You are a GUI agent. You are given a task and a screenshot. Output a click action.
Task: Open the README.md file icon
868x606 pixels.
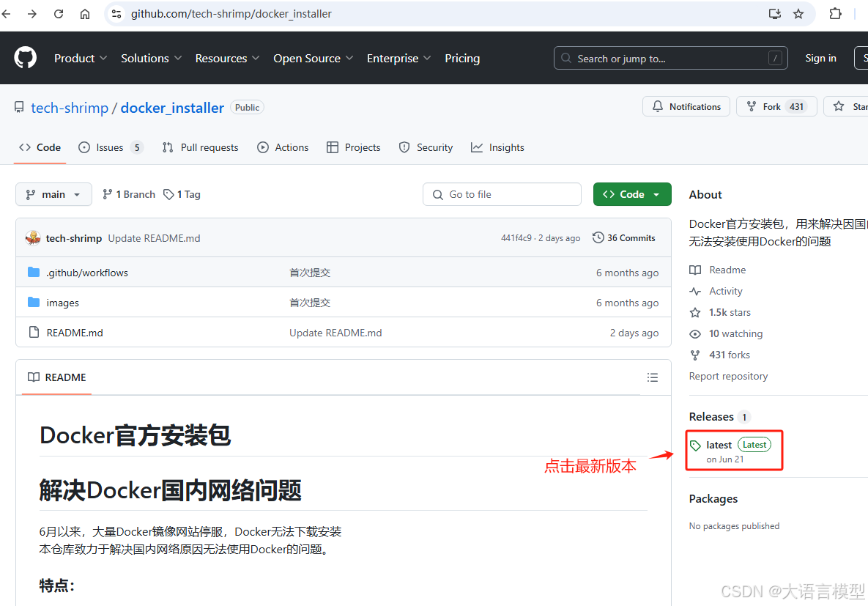click(34, 332)
